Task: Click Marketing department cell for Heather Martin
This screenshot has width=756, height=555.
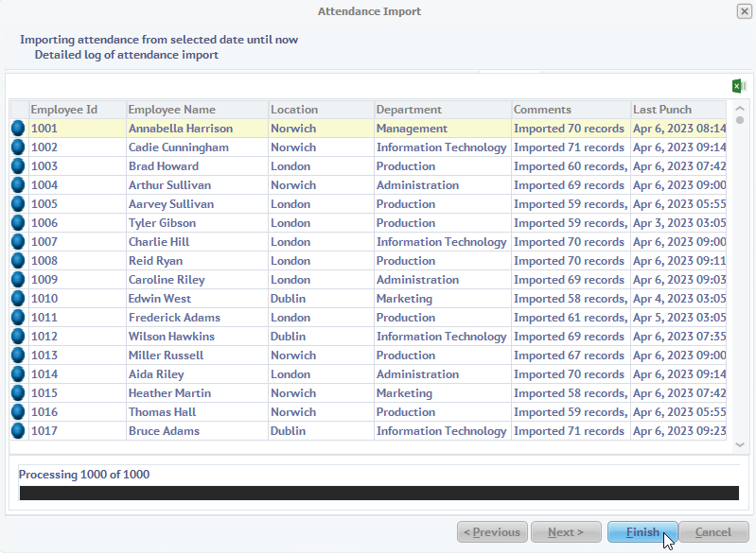Action: tap(443, 393)
